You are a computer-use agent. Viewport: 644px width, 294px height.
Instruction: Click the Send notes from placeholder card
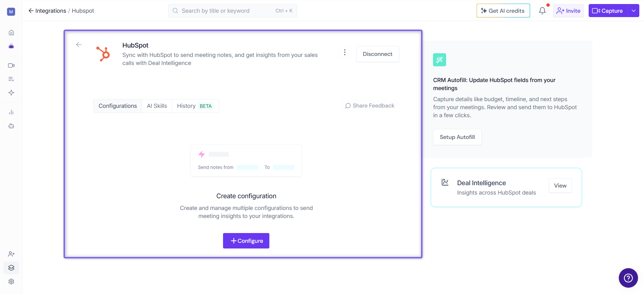pos(246,161)
